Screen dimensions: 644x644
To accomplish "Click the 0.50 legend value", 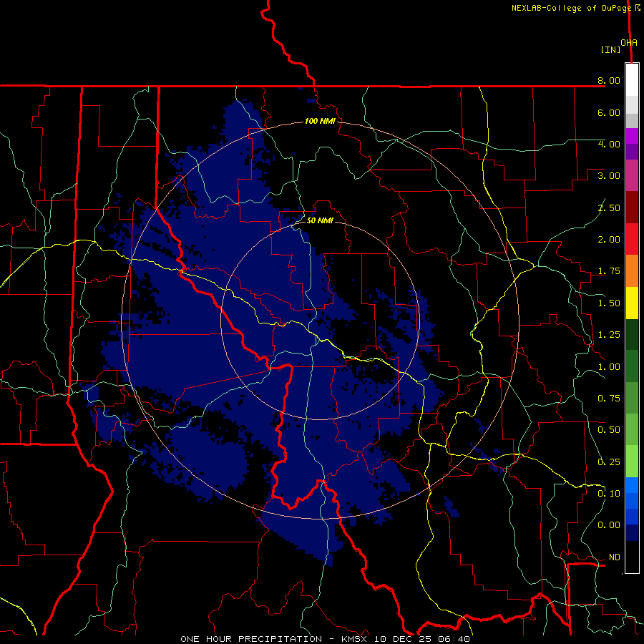I will pos(609,430).
